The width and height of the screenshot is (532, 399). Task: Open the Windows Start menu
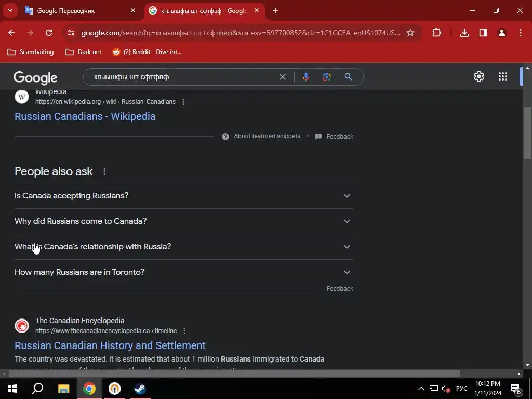[x=12, y=389]
